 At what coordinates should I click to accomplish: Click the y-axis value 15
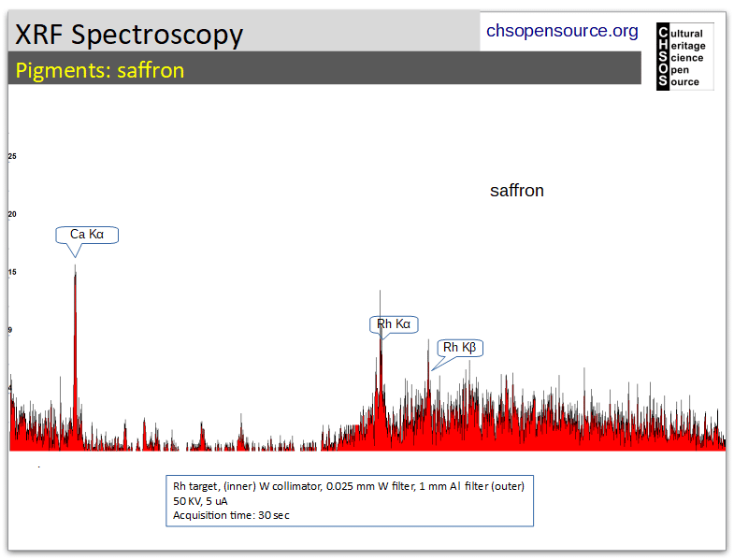[x=12, y=272]
